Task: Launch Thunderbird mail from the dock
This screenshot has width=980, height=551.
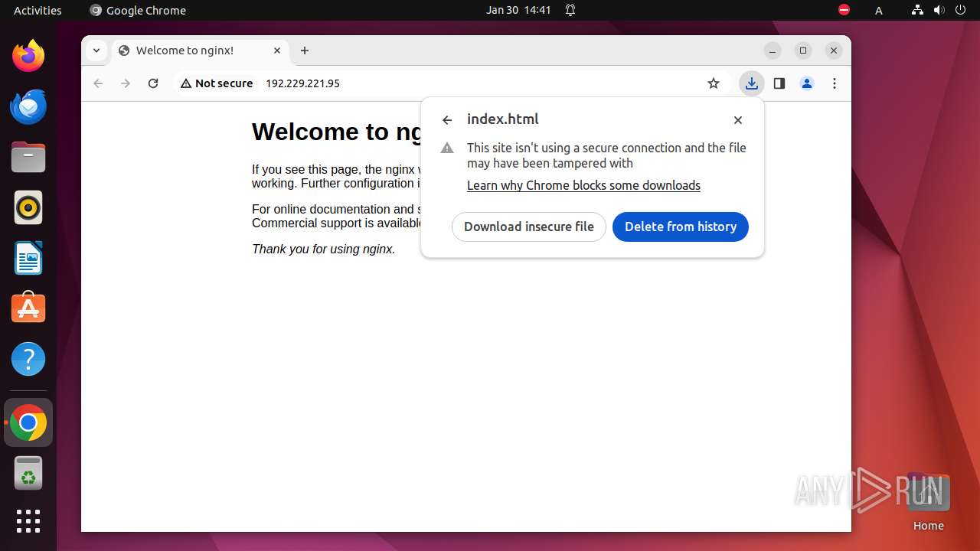Action: [x=28, y=106]
